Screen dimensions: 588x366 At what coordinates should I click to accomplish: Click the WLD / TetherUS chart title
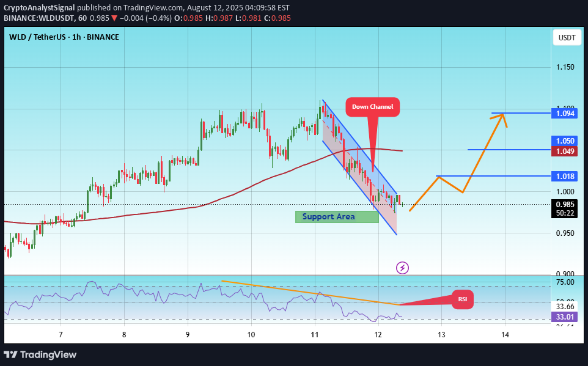[x=64, y=37]
